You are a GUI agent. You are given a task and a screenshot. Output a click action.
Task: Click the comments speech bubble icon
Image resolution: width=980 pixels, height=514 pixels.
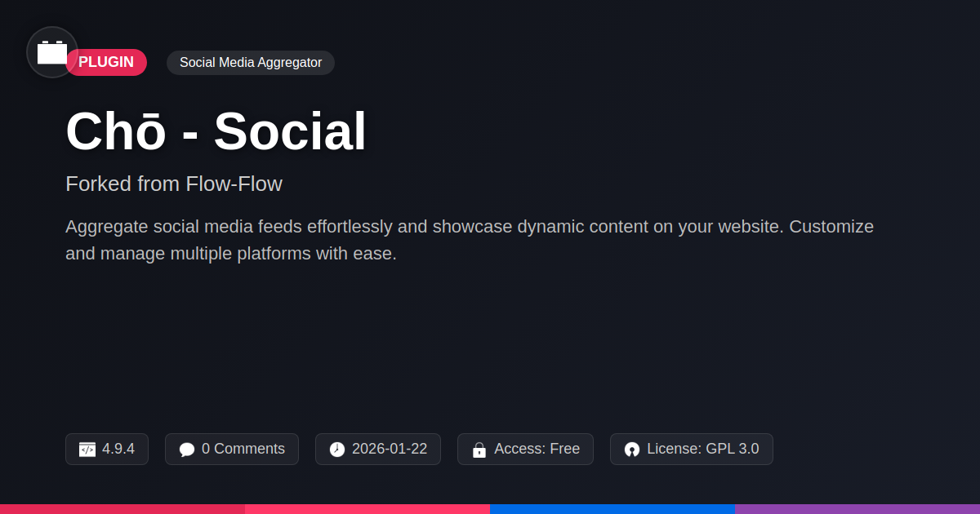pyautogui.click(x=187, y=450)
